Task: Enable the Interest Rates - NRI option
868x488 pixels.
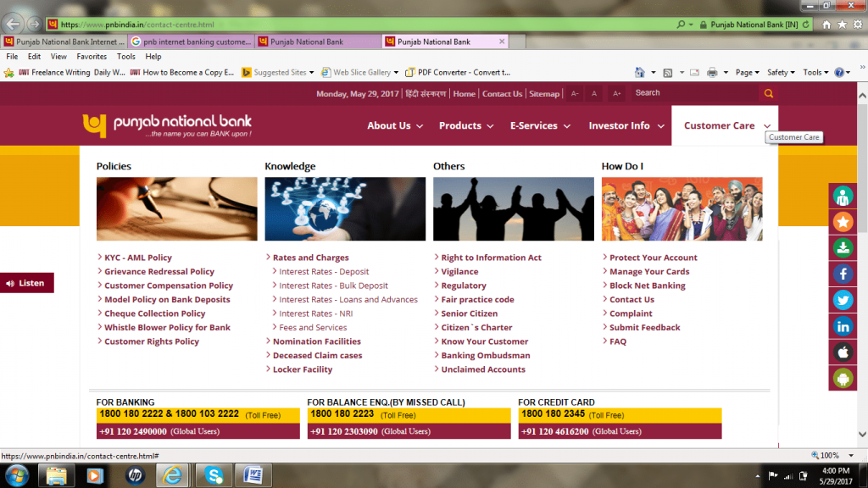Action: point(319,313)
